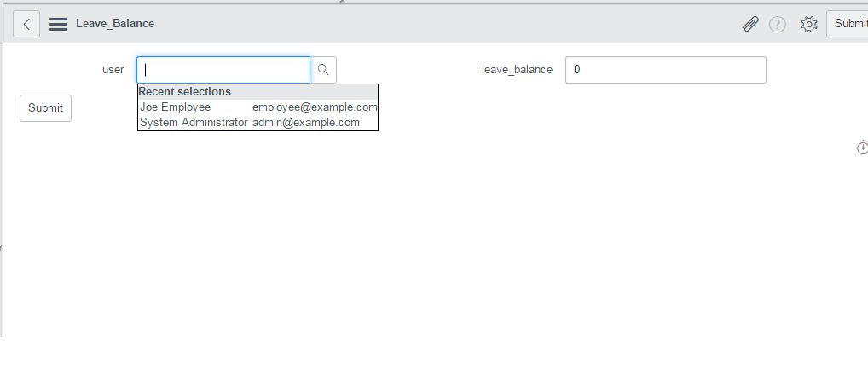868x392 pixels.
Task: Open the hamburger context menu icon
Action: [58, 24]
